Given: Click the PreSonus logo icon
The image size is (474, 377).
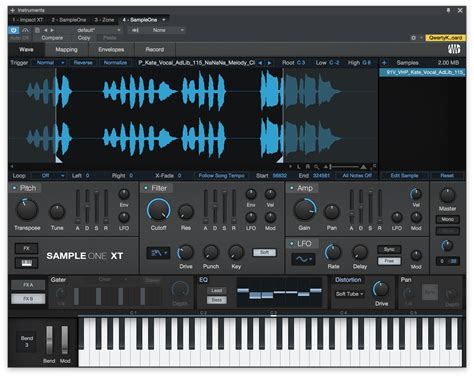Looking at the screenshot, I should click(454, 49).
